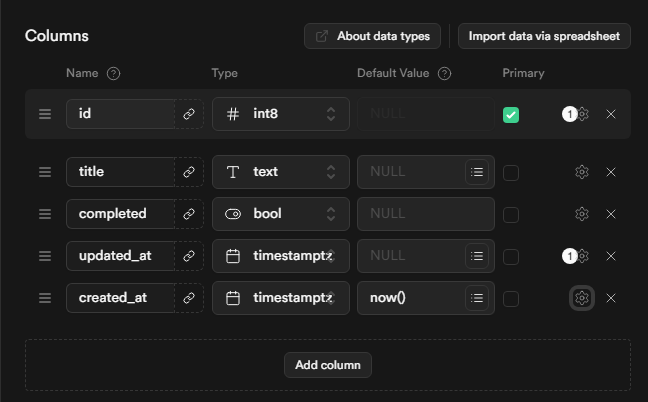Click the foreign key link icon for id
Viewport: 648px width, 402px height.
(x=188, y=114)
